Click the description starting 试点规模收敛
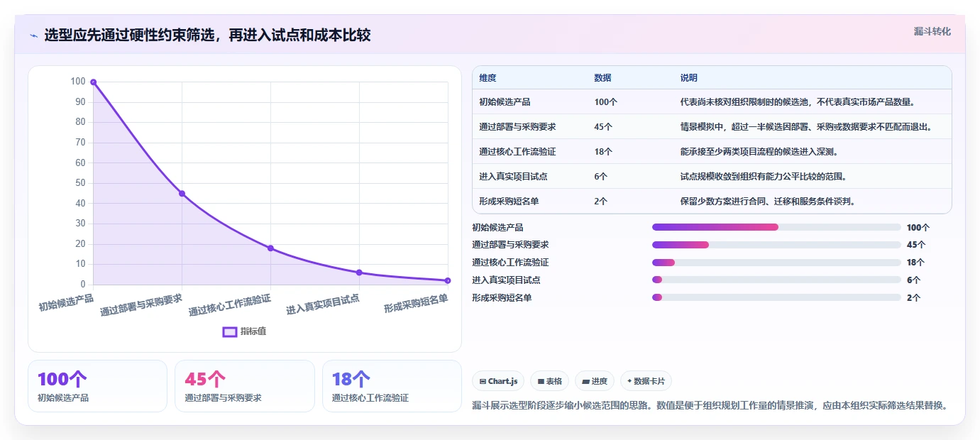The width and height of the screenshot is (980, 440). tap(763, 177)
